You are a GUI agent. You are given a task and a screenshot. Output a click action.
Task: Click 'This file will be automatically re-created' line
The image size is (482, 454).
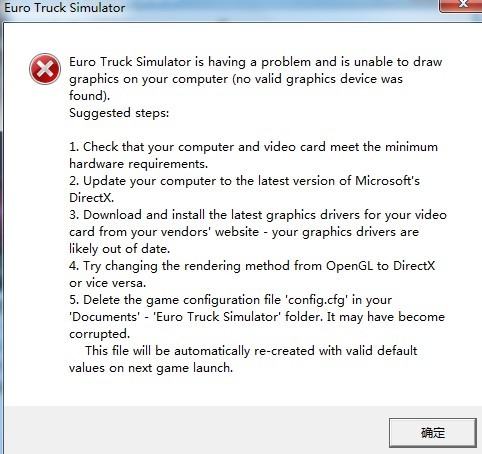pyautogui.click(x=251, y=351)
